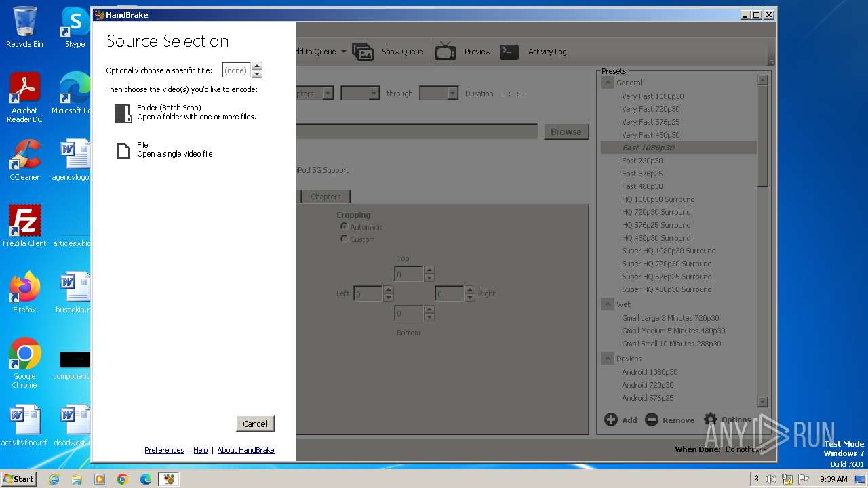
Task: Open preset Options gear icon
Action: [x=711, y=419]
